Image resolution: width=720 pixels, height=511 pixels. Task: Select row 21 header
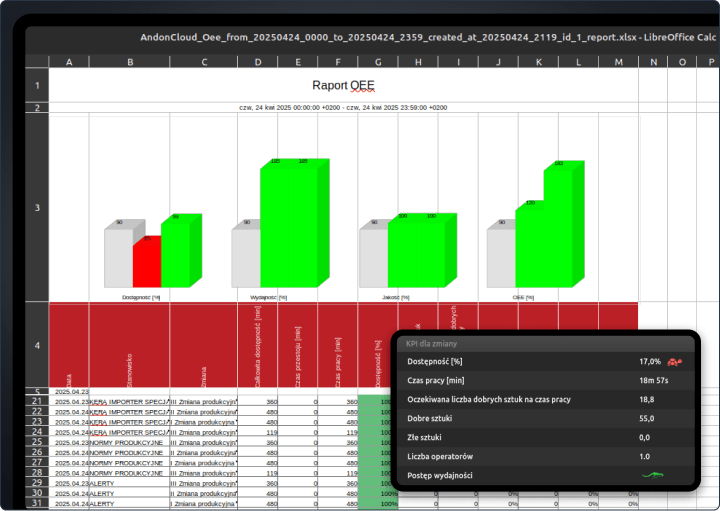(37, 401)
